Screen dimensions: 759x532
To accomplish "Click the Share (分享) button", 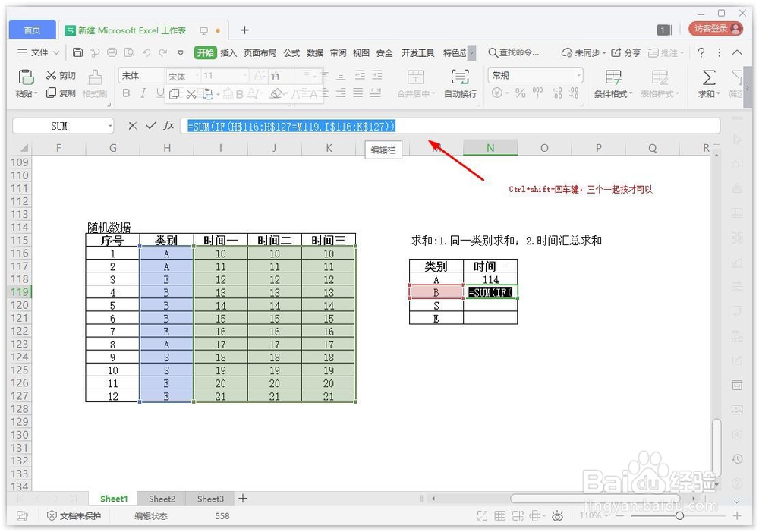I will point(626,53).
